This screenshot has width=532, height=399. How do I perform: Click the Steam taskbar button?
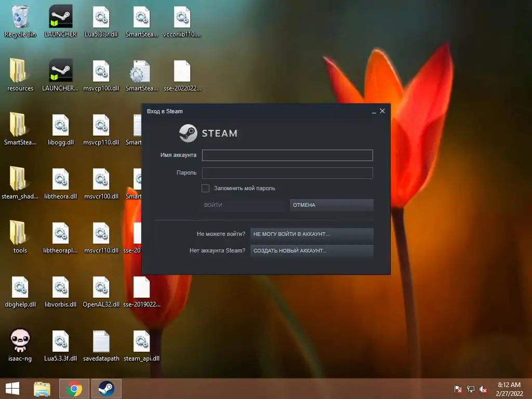pos(106,389)
